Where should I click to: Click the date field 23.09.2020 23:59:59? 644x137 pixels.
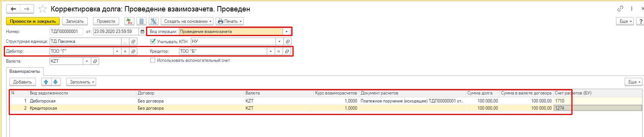point(116,31)
